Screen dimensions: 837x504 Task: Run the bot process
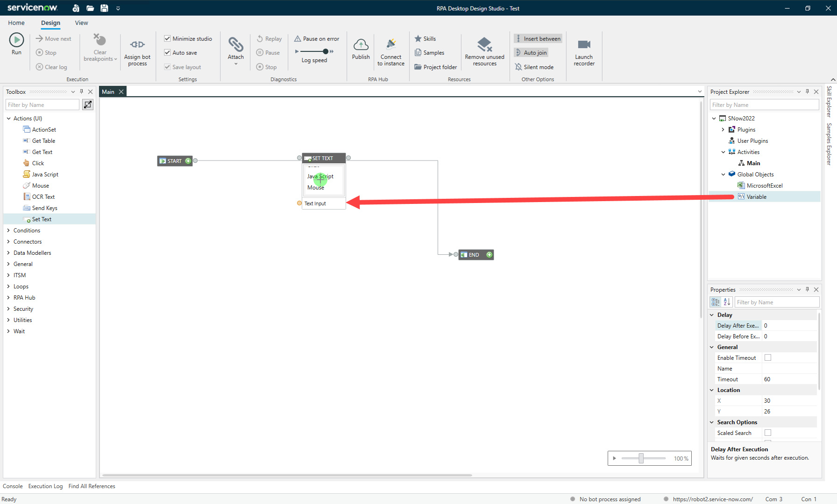click(16, 44)
